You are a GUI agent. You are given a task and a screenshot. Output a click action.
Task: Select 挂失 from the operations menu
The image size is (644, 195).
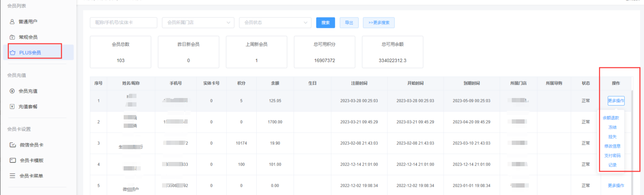[x=612, y=137]
